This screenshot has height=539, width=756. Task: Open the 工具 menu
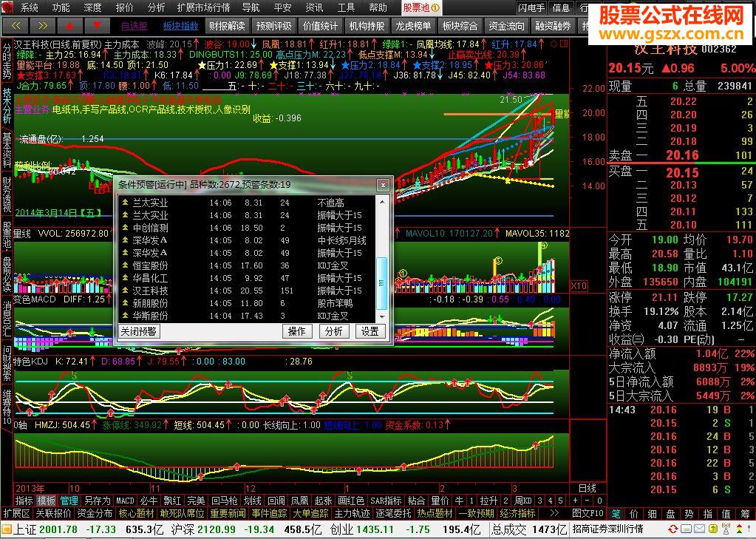coord(346,7)
